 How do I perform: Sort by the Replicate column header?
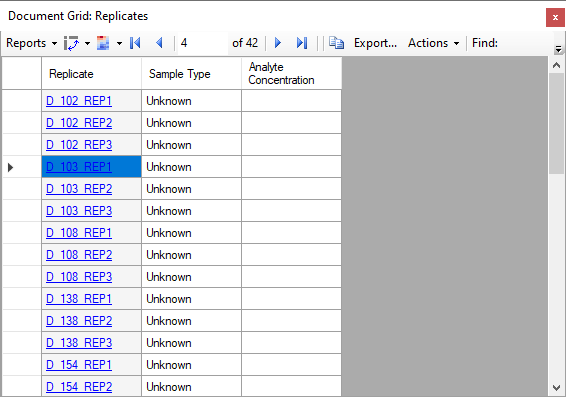click(91, 74)
